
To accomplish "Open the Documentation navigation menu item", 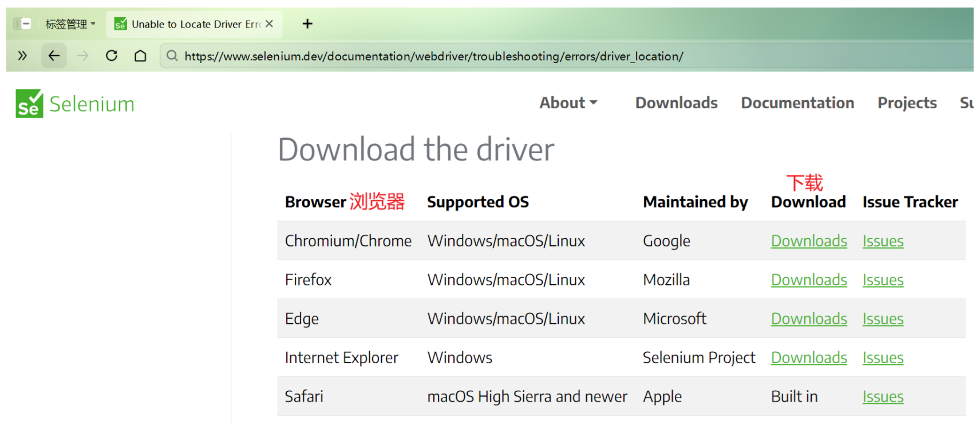I will (797, 103).
